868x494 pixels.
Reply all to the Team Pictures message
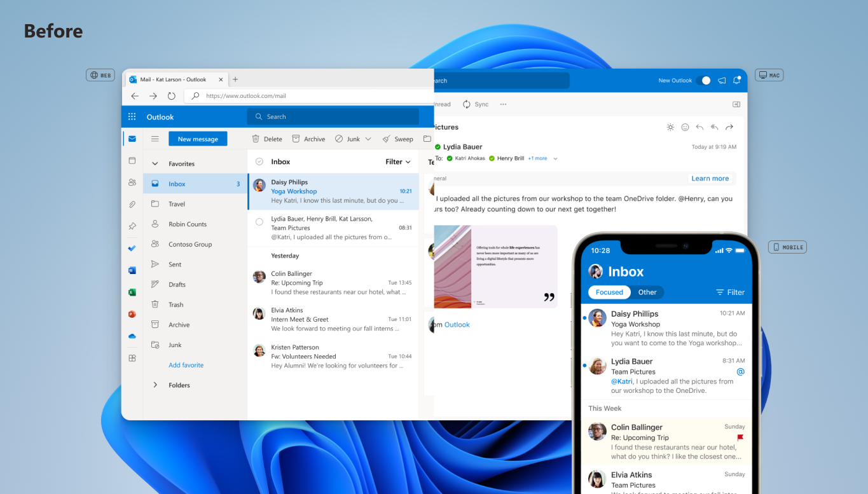[714, 127]
